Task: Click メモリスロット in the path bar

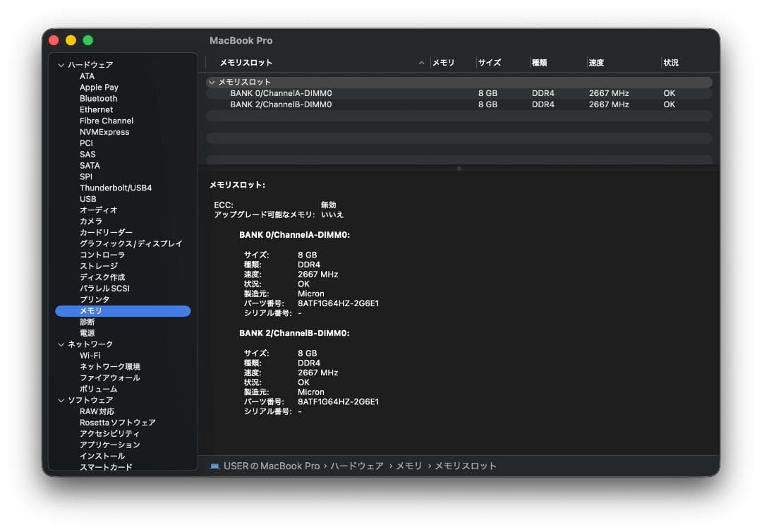Action: [466, 466]
